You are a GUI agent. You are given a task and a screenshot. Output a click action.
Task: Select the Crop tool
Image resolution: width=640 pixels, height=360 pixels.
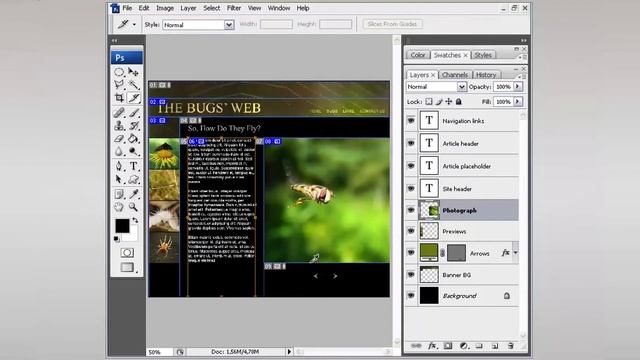[x=119, y=98]
